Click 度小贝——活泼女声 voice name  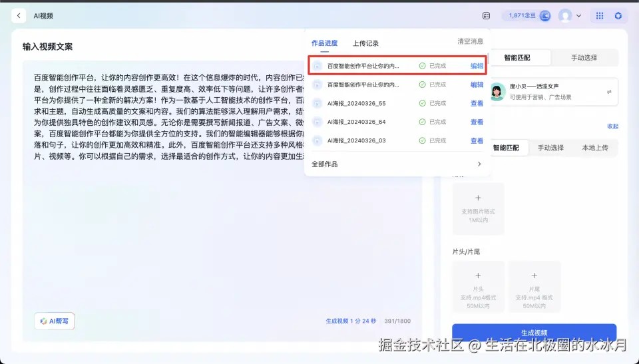pyautogui.click(x=534, y=87)
